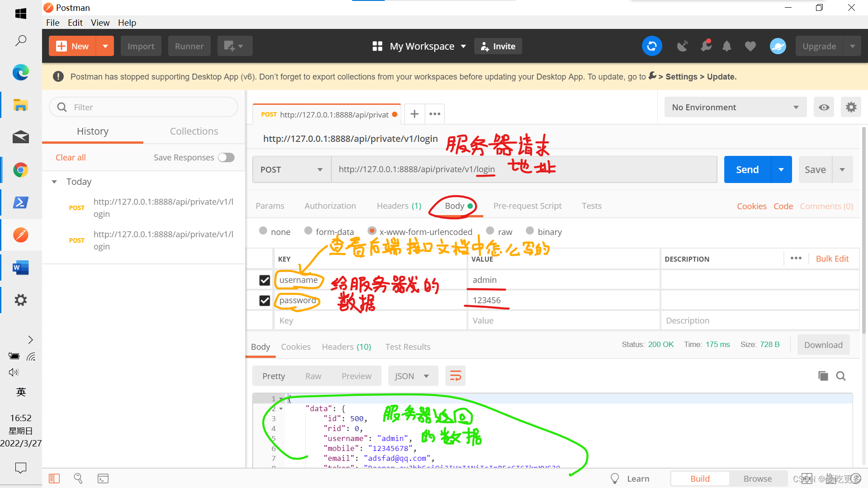The image size is (868, 488).
Task: Click the blue Send button
Action: click(747, 169)
